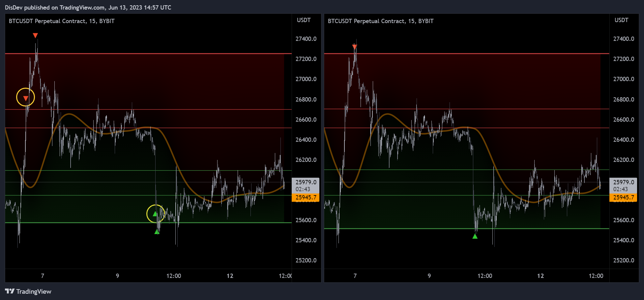Screen dimensions: 644x300
Task: Click the 25979.0 current price label on the left chart
Action: click(306, 182)
